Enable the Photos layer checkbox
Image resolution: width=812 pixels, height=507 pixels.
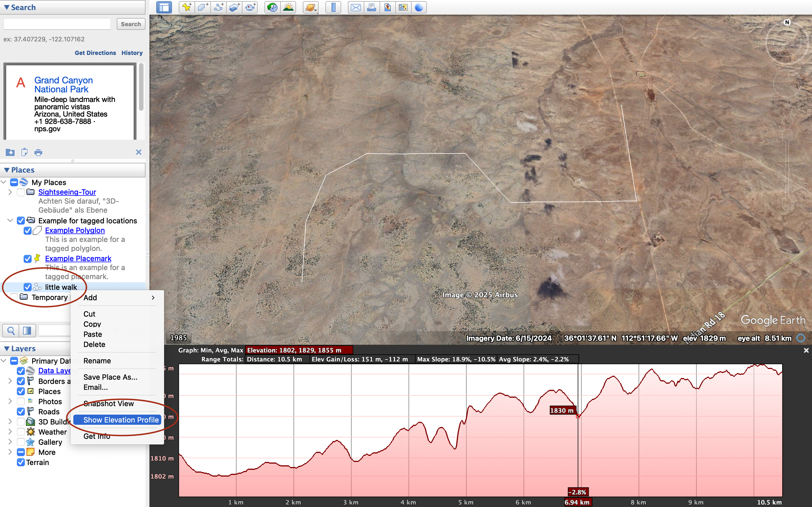pyautogui.click(x=21, y=401)
